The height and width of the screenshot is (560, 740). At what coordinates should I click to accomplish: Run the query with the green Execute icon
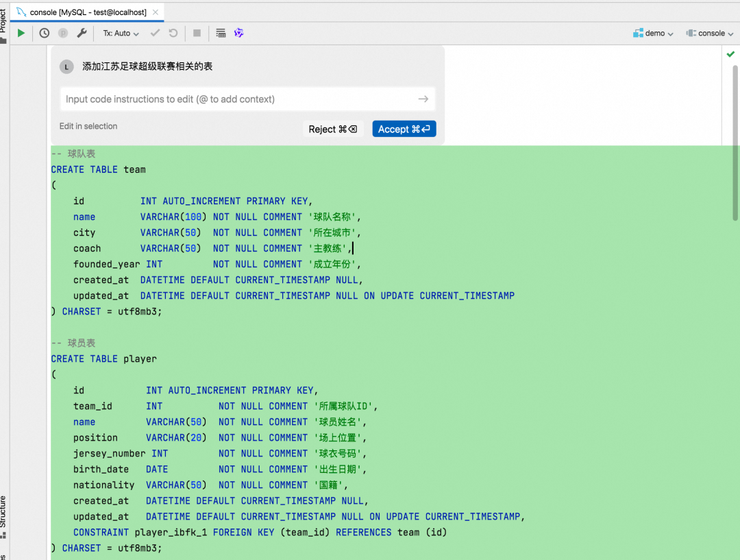[21, 33]
